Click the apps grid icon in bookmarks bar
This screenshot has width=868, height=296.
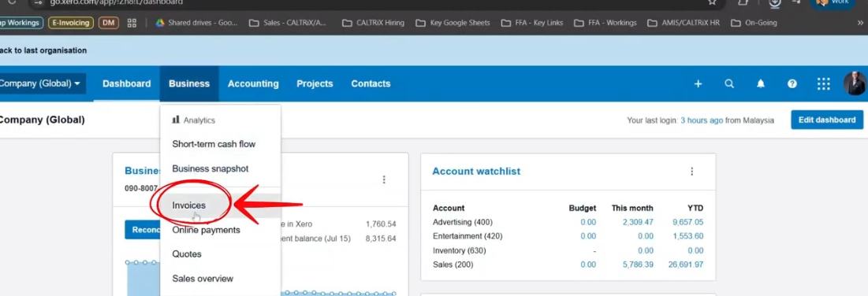pos(132,23)
